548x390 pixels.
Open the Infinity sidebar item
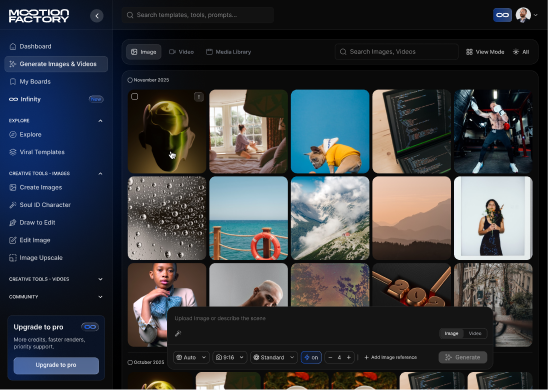(56, 99)
